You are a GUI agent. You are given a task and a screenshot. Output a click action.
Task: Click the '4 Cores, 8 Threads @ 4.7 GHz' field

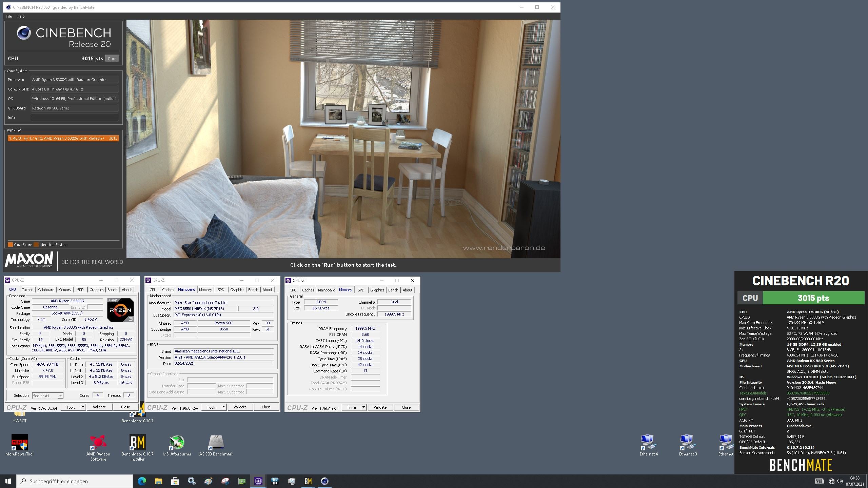[75, 89]
